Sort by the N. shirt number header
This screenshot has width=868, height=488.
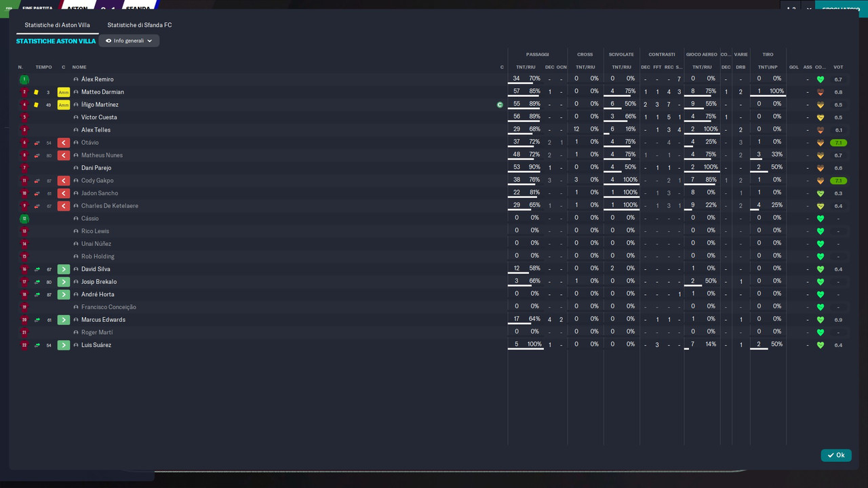[x=20, y=67]
